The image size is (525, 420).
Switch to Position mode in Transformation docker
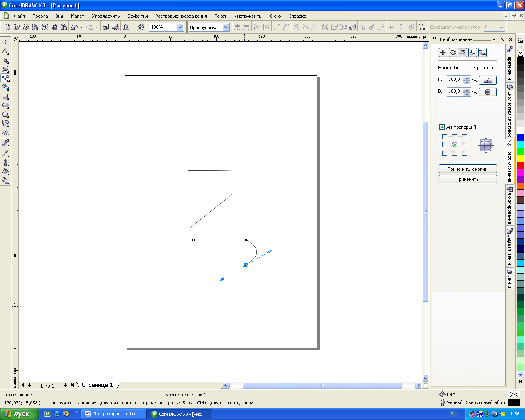point(443,52)
